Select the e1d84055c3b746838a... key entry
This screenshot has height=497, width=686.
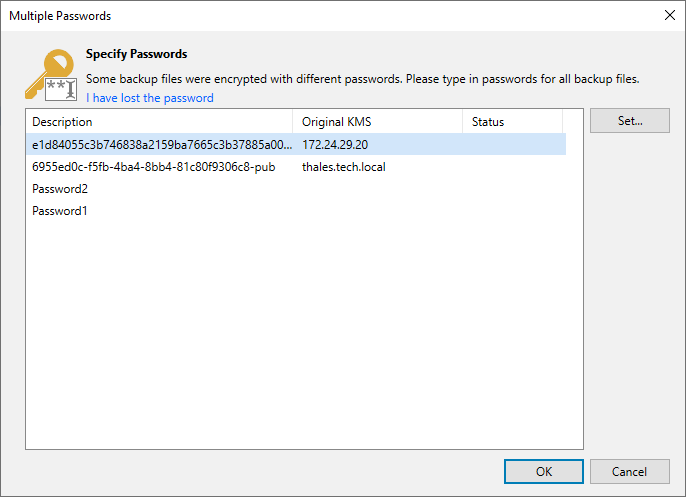(160, 145)
